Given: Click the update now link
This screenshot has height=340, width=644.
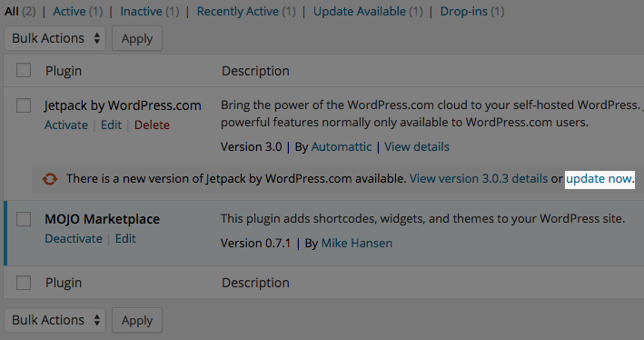Looking at the screenshot, I should [x=599, y=179].
